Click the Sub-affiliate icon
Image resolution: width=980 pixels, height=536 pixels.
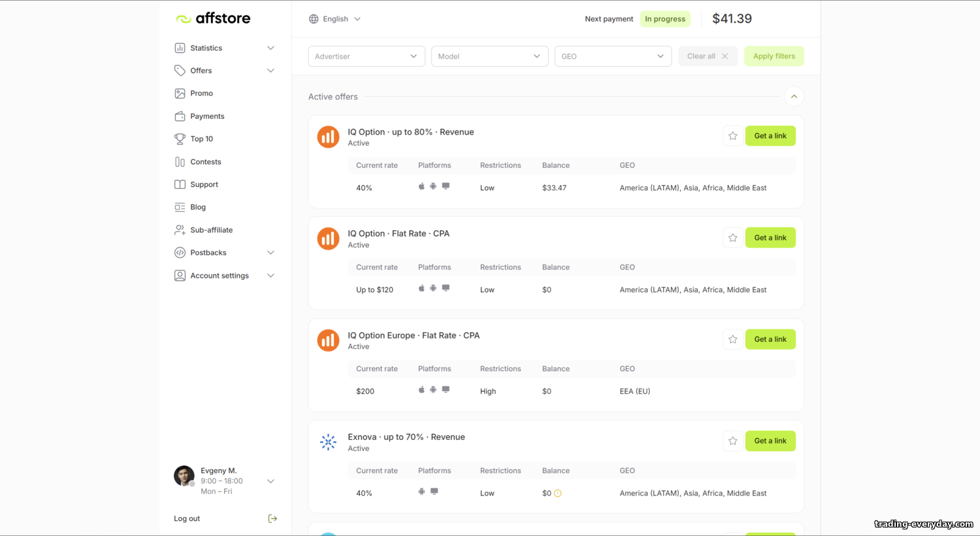(x=180, y=230)
